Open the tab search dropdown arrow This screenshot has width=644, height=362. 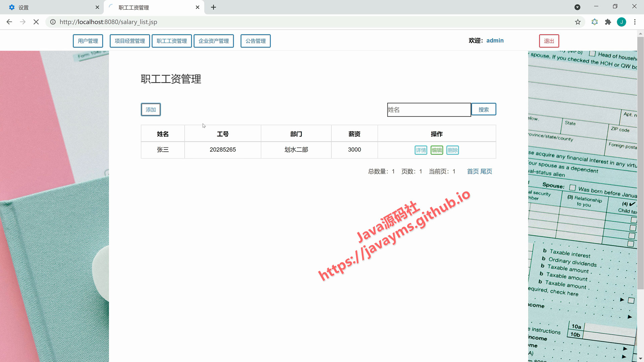coord(577,7)
